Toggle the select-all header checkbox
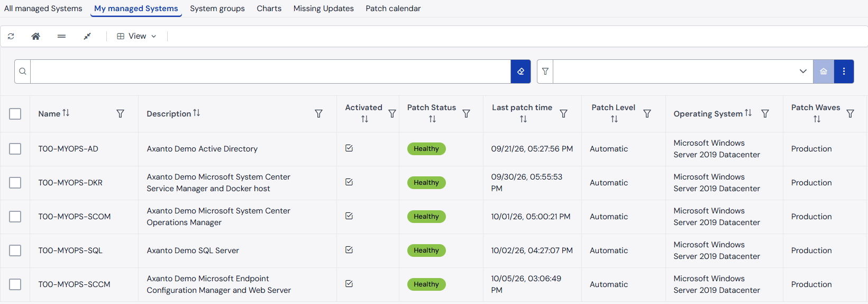This screenshot has width=868, height=304. (x=15, y=114)
